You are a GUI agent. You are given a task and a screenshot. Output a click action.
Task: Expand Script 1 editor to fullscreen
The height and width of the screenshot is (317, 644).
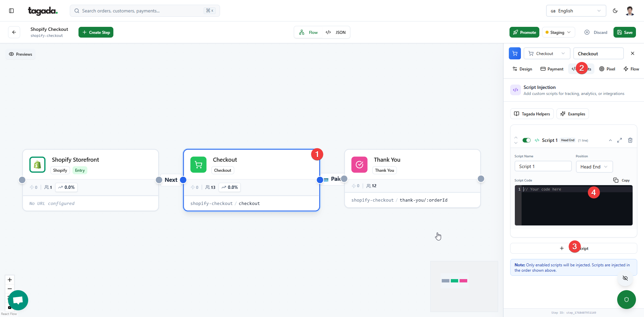tap(620, 140)
